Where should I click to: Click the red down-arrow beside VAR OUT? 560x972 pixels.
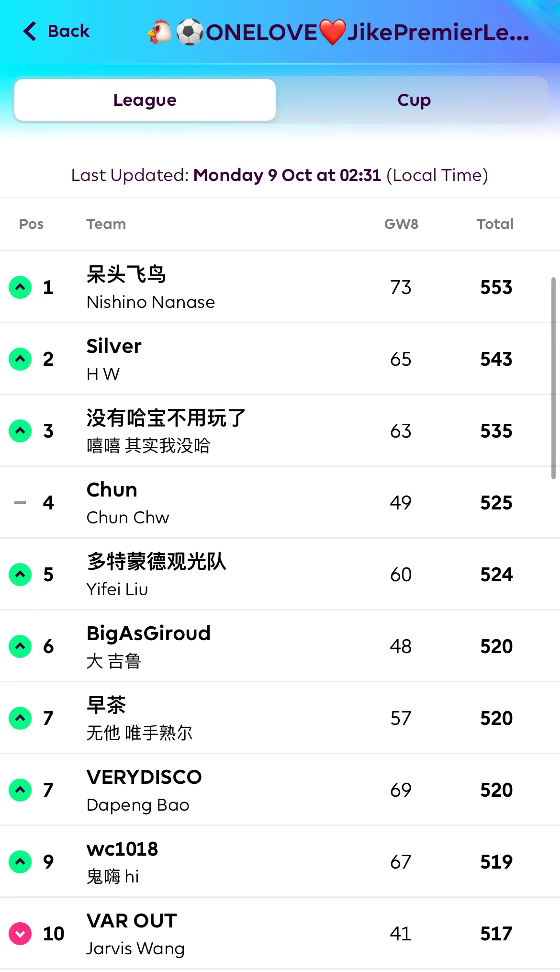(x=20, y=934)
